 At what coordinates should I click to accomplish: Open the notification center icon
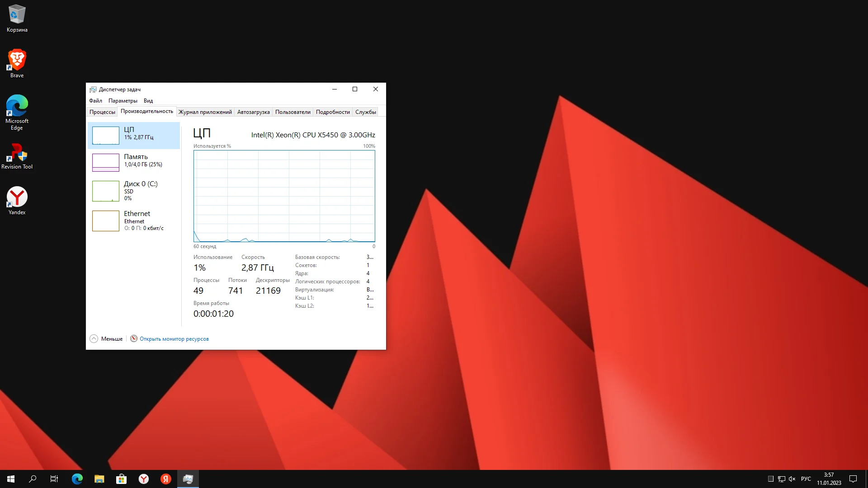pyautogui.click(x=853, y=479)
